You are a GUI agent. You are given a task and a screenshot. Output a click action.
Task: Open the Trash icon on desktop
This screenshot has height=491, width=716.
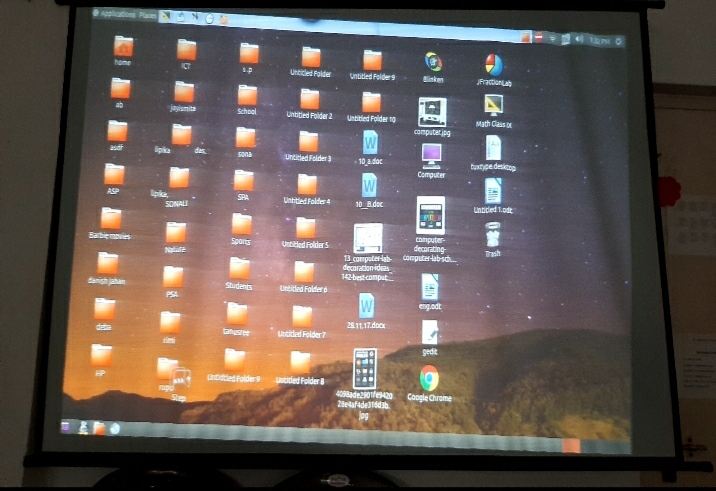493,235
